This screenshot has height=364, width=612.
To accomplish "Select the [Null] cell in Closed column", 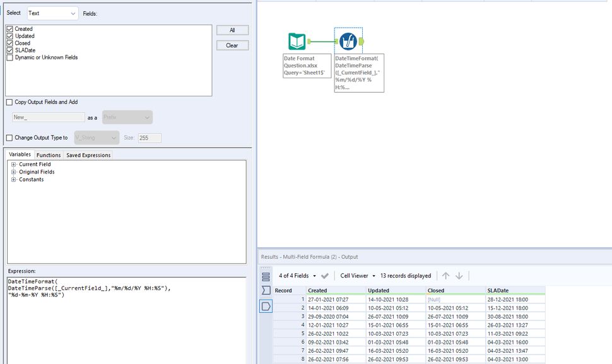I will (456, 300).
